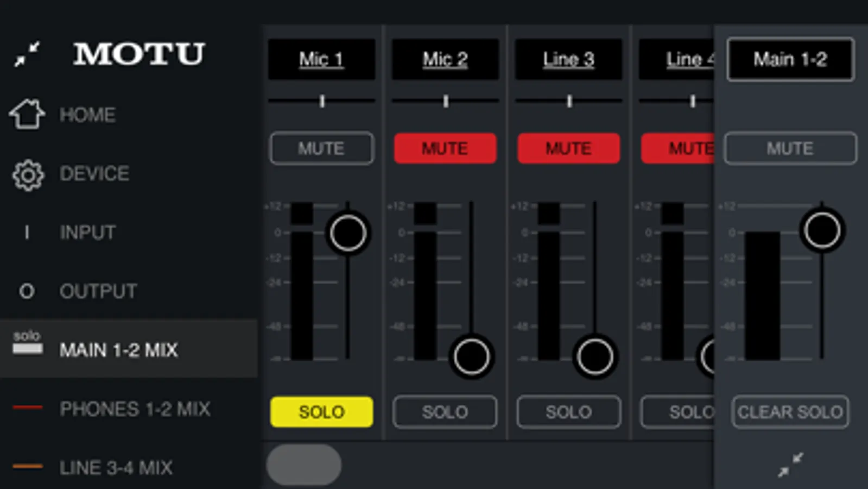
Task: Unmute the Line 3 channel
Action: click(x=568, y=148)
